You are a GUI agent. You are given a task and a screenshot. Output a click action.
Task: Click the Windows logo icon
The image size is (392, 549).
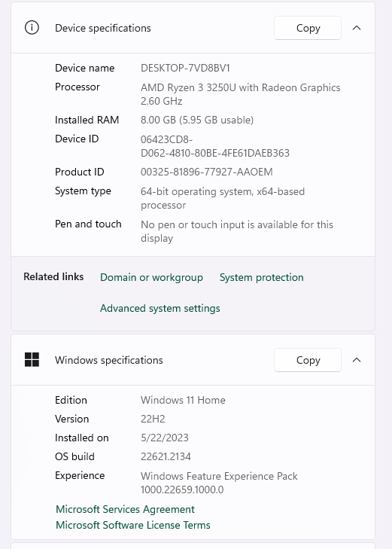click(32, 359)
